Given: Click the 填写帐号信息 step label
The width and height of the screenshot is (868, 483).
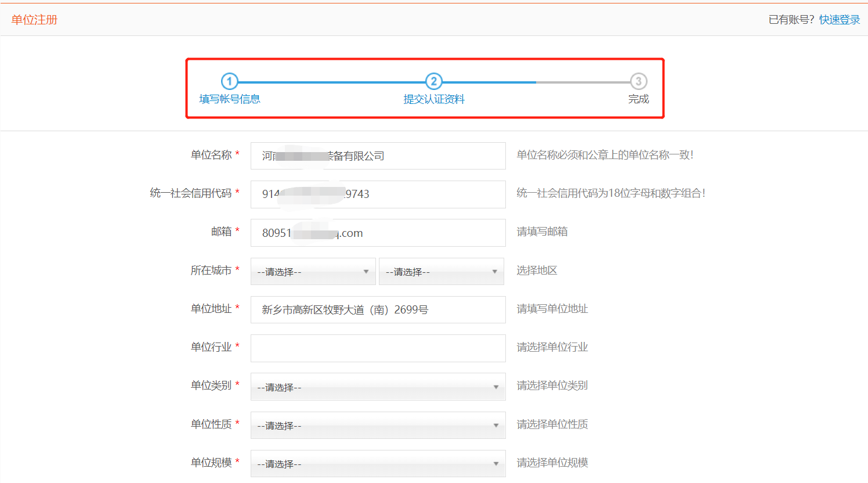Looking at the screenshot, I should [230, 99].
